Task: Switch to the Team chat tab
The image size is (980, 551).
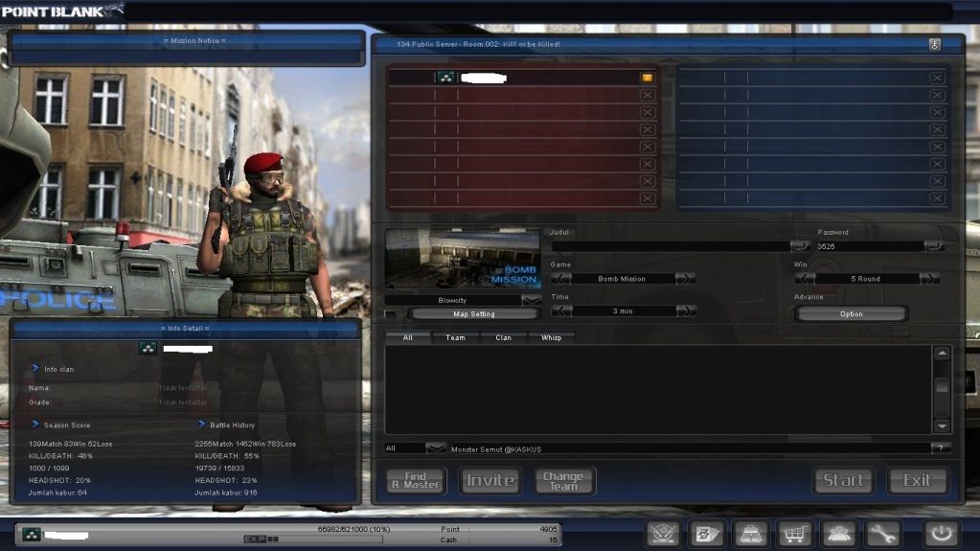Action: click(x=455, y=337)
